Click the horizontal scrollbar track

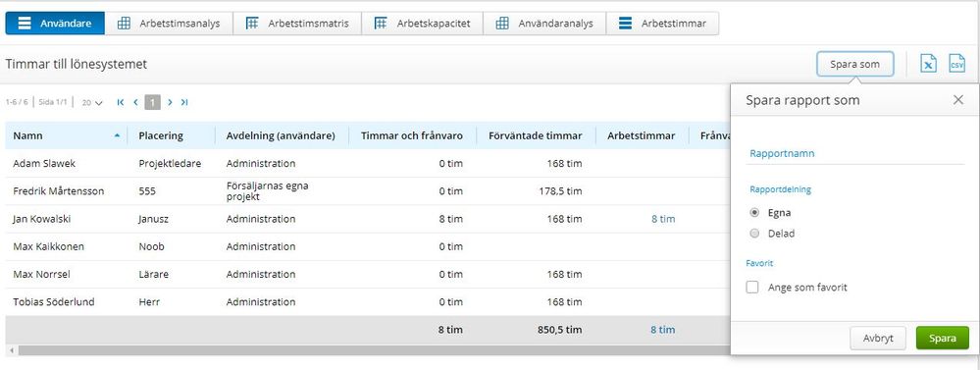click(374, 350)
